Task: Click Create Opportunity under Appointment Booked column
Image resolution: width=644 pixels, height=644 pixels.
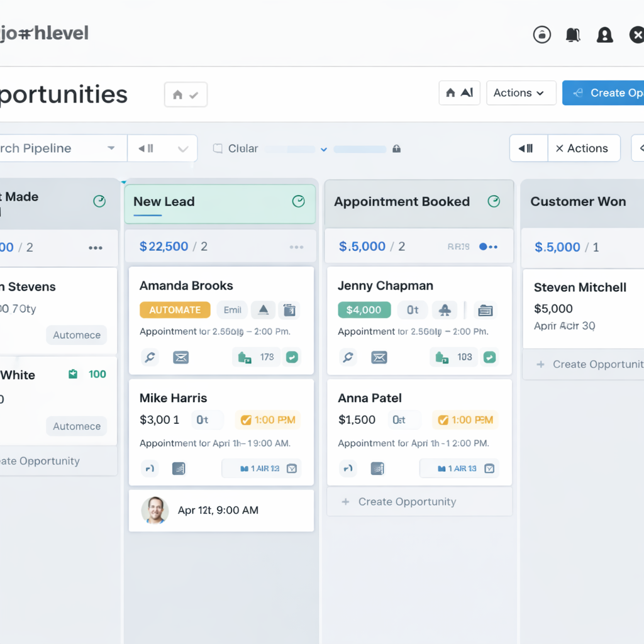Action: (x=406, y=502)
